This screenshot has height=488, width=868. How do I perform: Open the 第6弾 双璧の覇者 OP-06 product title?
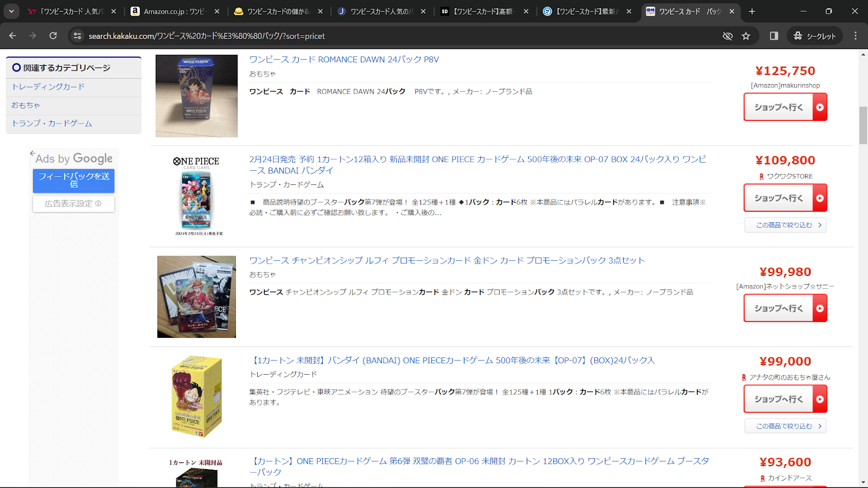pyautogui.click(x=479, y=466)
